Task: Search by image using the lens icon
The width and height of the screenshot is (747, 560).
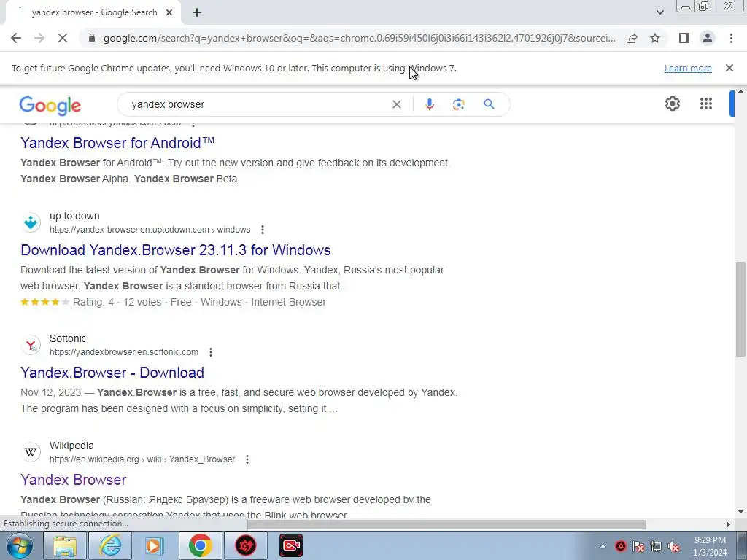Action: point(458,104)
